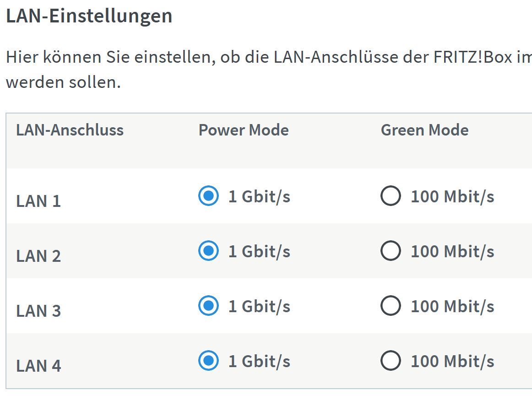This screenshot has width=532, height=417.
Task: Click the LAN 2 row label
Action: point(38,256)
